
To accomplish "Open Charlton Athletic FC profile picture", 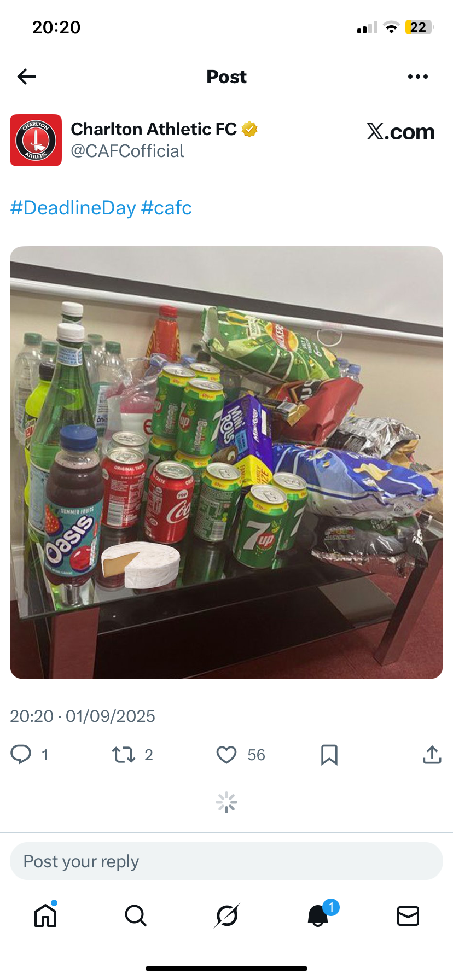I will click(36, 140).
